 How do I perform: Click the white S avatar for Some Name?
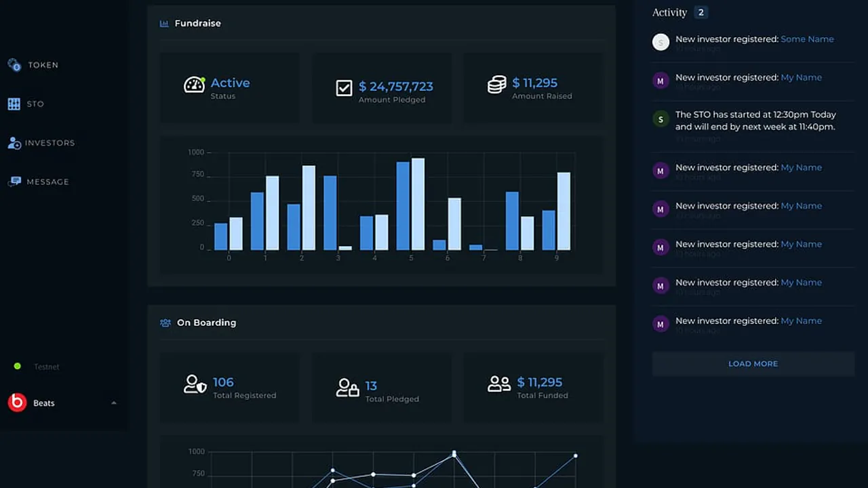coord(661,42)
